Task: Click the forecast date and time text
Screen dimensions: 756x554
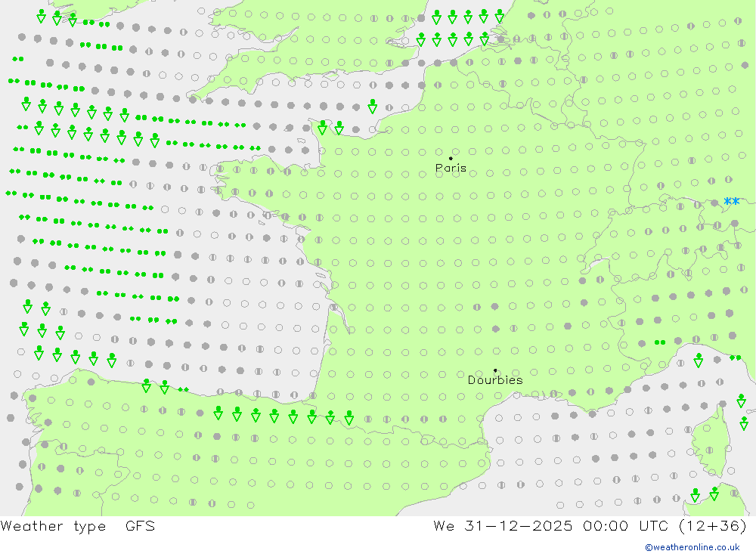Action: 590,526
